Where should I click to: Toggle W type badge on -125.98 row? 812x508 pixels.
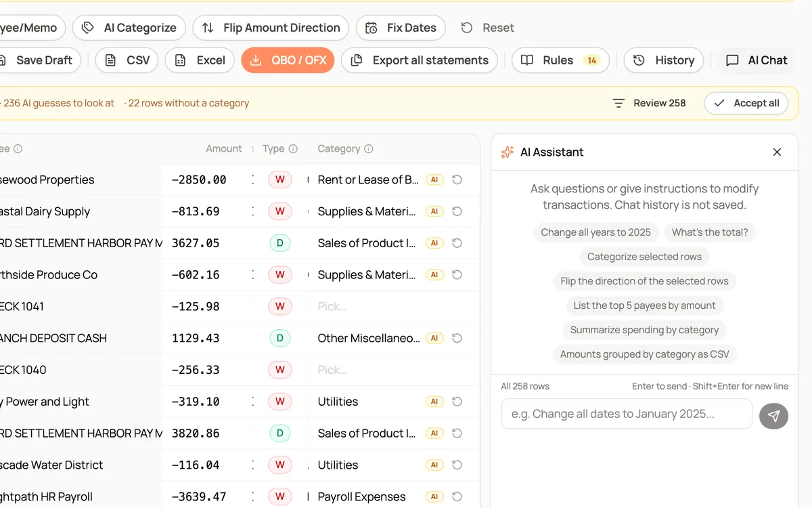click(x=279, y=306)
